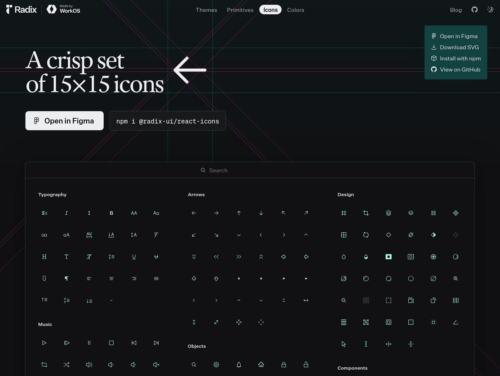500x376 pixels.
Task: Select the speaker loud icon
Action: [89, 365]
